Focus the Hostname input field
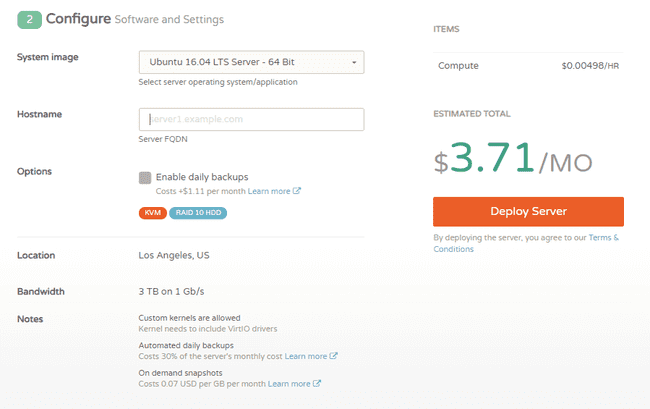Viewport: 650px width, 409px height. coord(251,119)
